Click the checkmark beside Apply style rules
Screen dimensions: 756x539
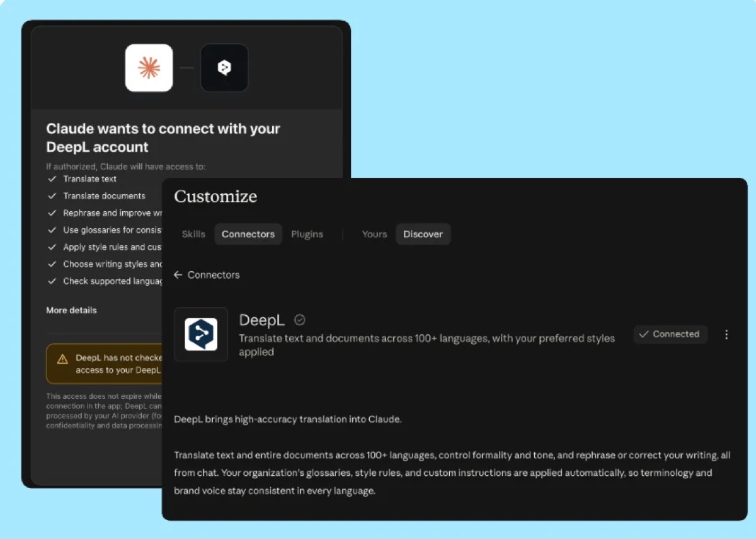[x=52, y=247]
